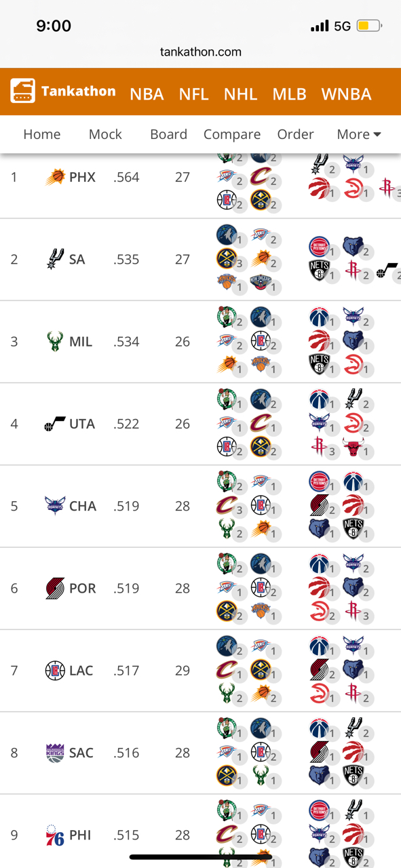Open the Sacramento Kings logo in SAC row
The width and height of the screenshot is (401, 868).
click(55, 753)
